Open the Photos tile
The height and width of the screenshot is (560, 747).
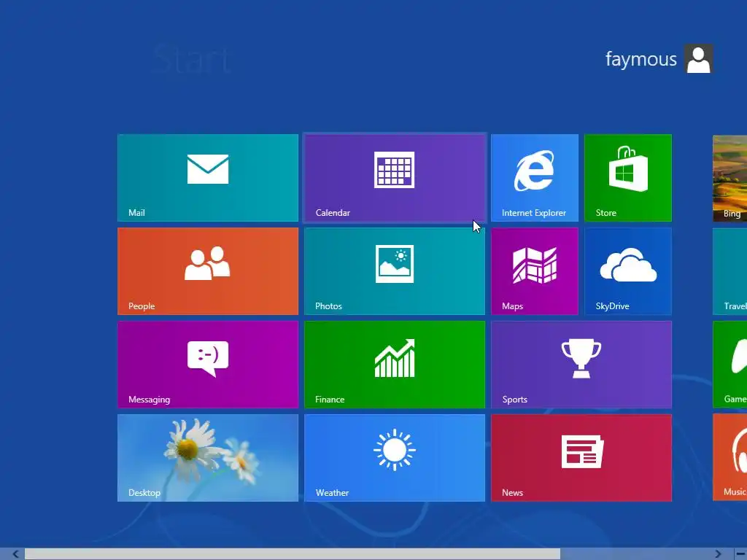pos(395,271)
